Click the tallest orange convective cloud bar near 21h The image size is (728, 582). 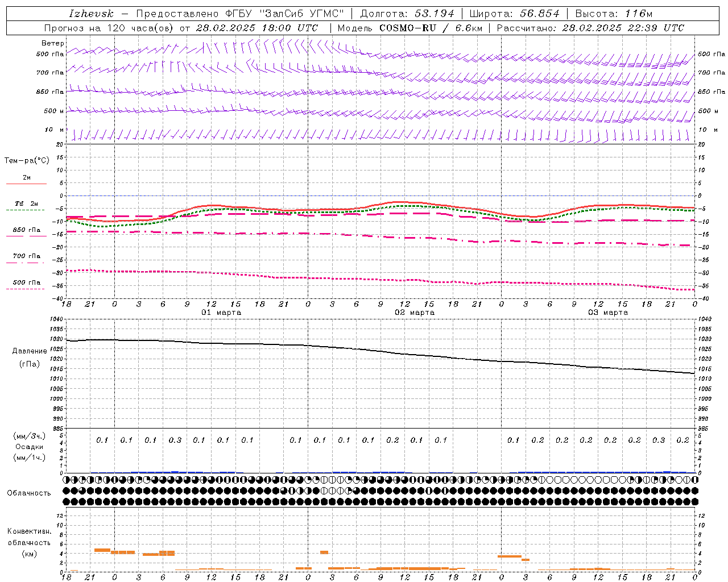click(x=102, y=550)
